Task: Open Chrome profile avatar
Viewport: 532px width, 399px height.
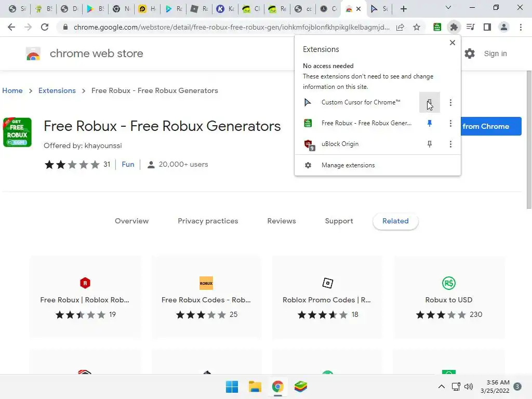Action: tap(504, 27)
